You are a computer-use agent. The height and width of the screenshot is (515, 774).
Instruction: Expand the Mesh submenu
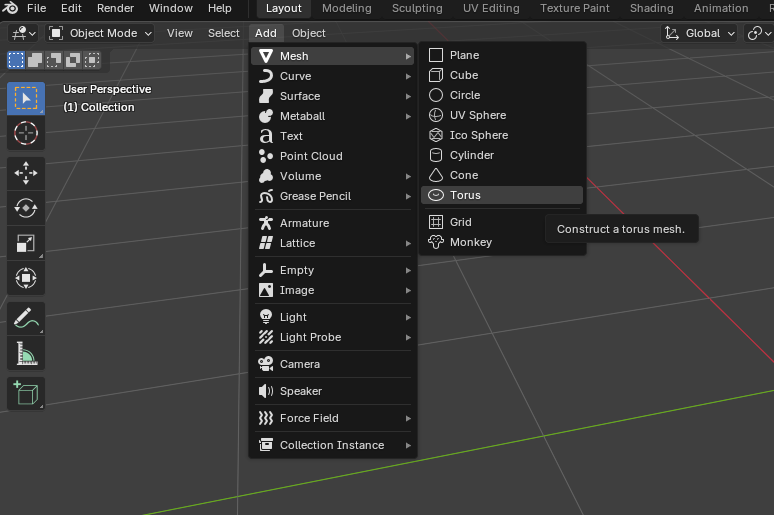[x=333, y=56]
